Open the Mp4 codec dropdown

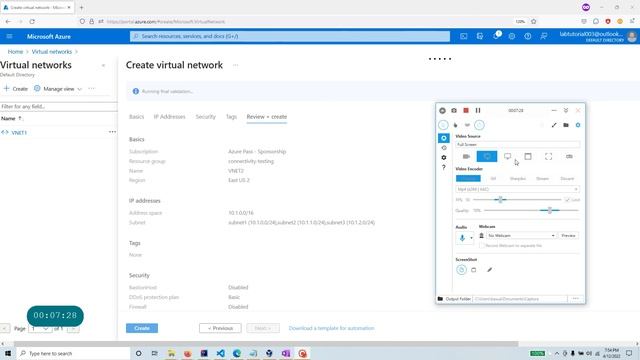pyautogui.click(x=518, y=189)
